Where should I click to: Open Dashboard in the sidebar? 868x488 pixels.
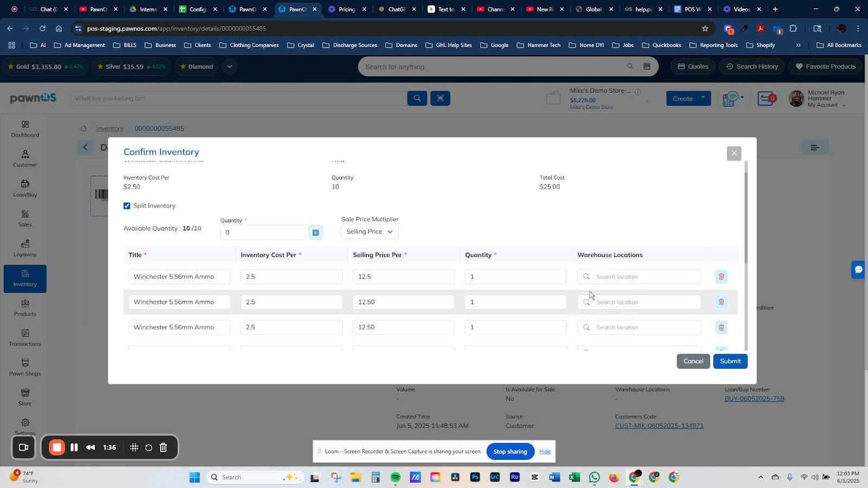(x=25, y=130)
